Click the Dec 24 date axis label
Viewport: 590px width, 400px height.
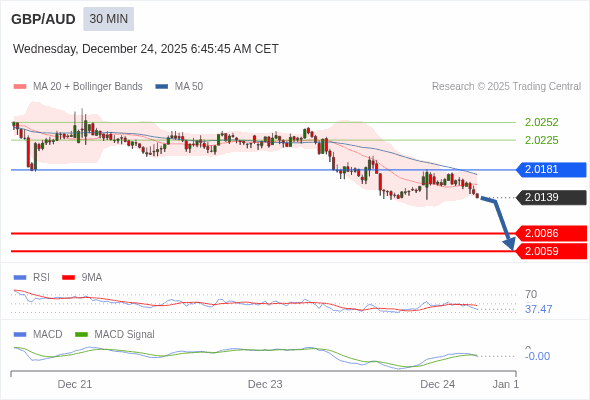tap(438, 385)
